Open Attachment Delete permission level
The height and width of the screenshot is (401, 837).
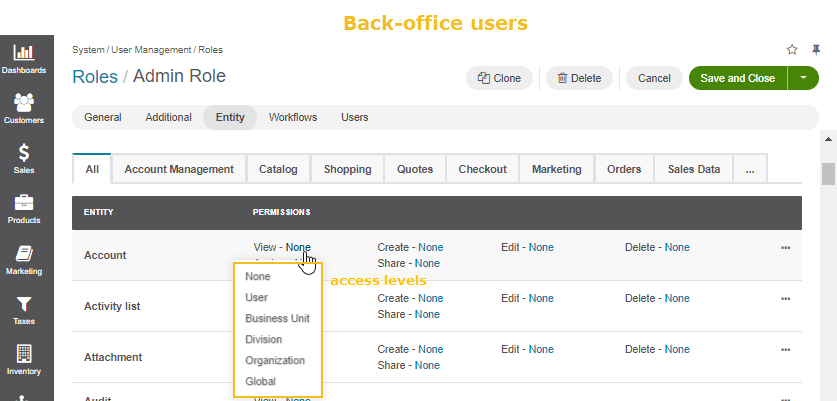click(677, 349)
